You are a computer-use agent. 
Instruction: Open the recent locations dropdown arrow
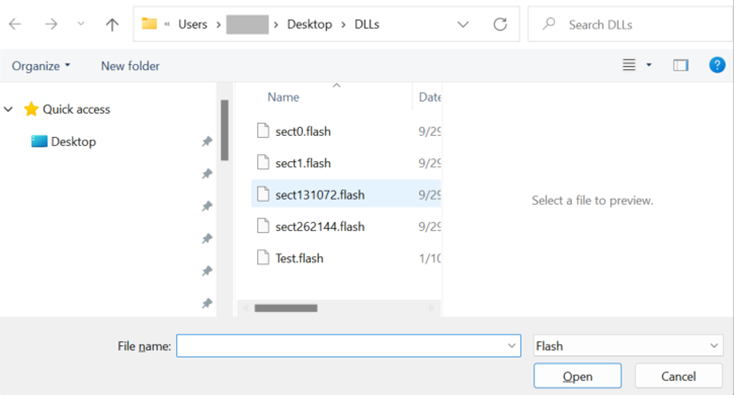point(81,24)
